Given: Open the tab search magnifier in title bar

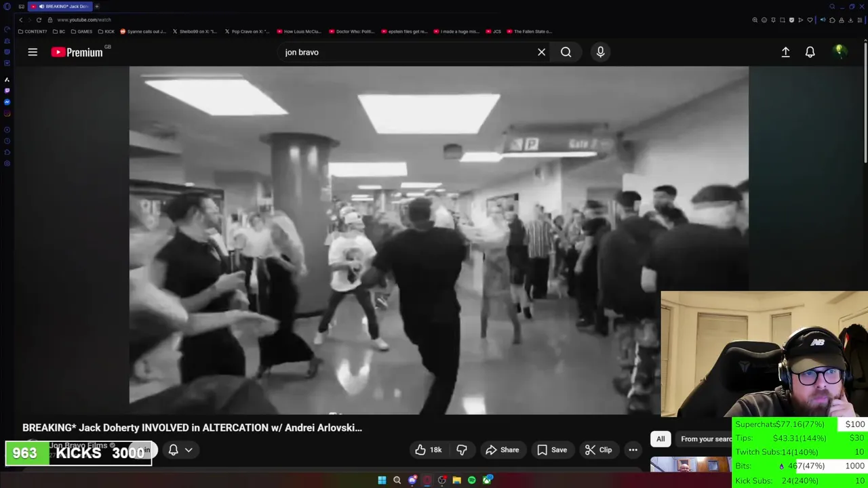Looking at the screenshot, I should tap(832, 6).
